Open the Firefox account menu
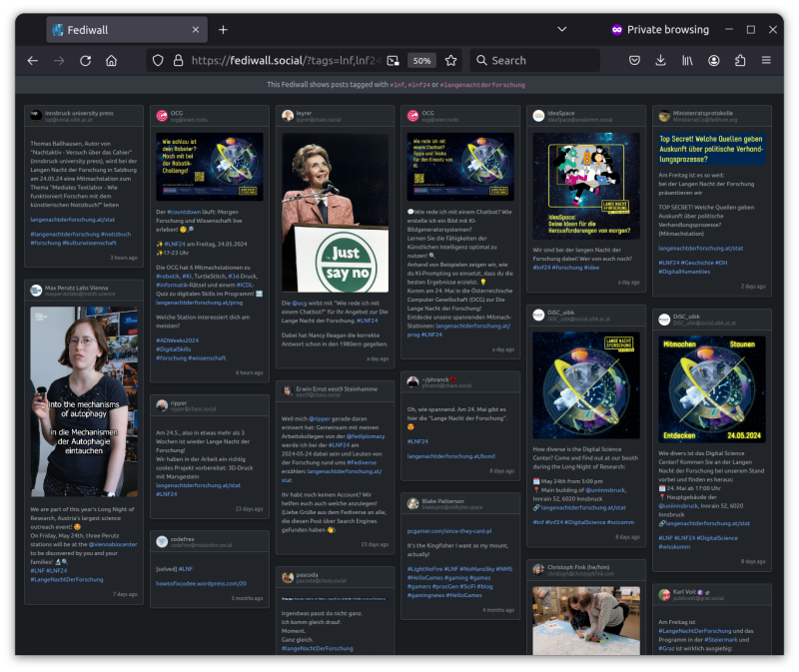 tap(714, 61)
